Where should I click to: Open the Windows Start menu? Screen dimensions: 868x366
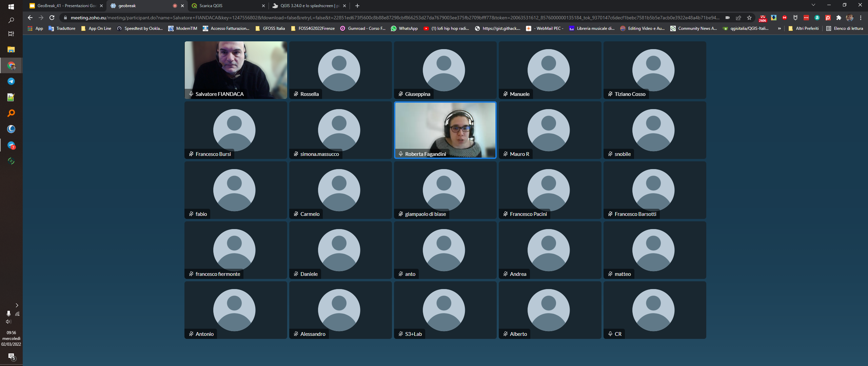pyautogui.click(x=11, y=6)
